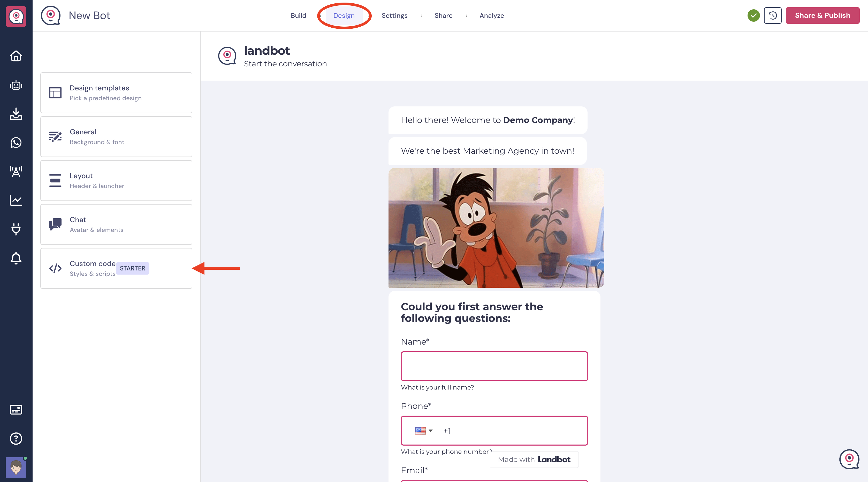Click the version history clock icon
The height and width of the screenshot is (482, 868).
772,15
